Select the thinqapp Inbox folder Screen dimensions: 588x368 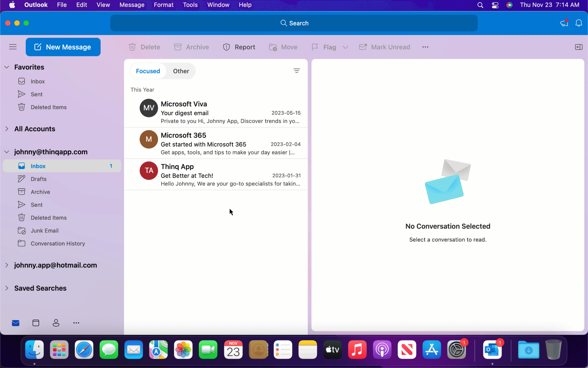(x=62, y=166)
